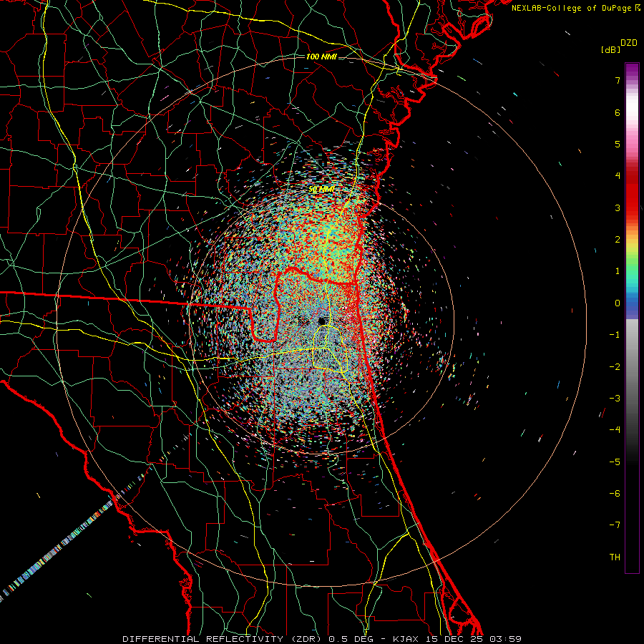This screenshot has width=644, height=644.
Task: Click the 50 NMI range ring label
Action: coord(321,190)
